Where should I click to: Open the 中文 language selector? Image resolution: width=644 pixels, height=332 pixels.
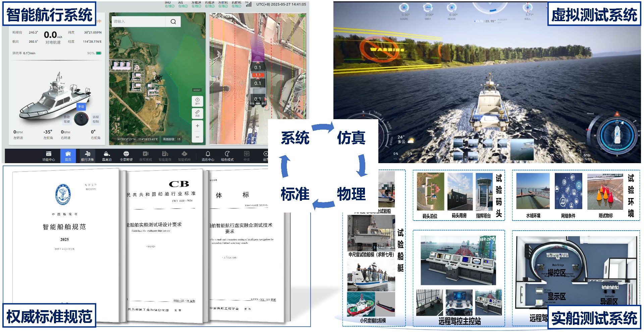coord(247,155)
